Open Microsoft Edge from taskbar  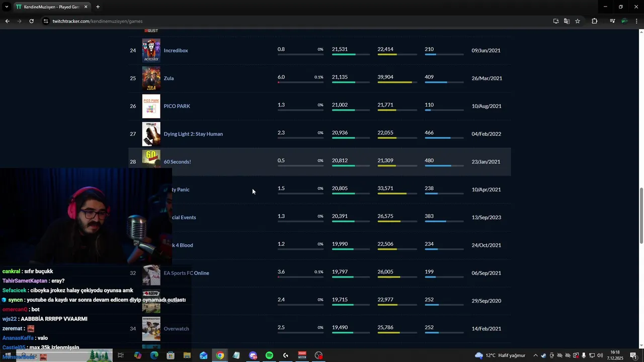click(x=154, y=355)
